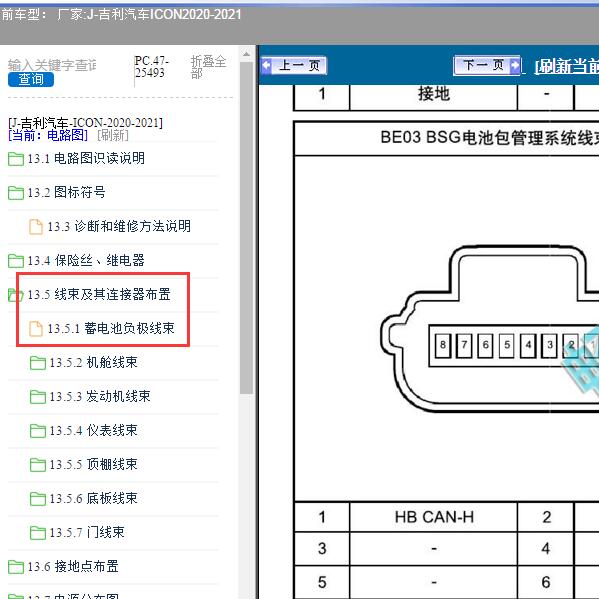Go to previous page with 上一页
599x599 pixels.
[x=294, y=65]
